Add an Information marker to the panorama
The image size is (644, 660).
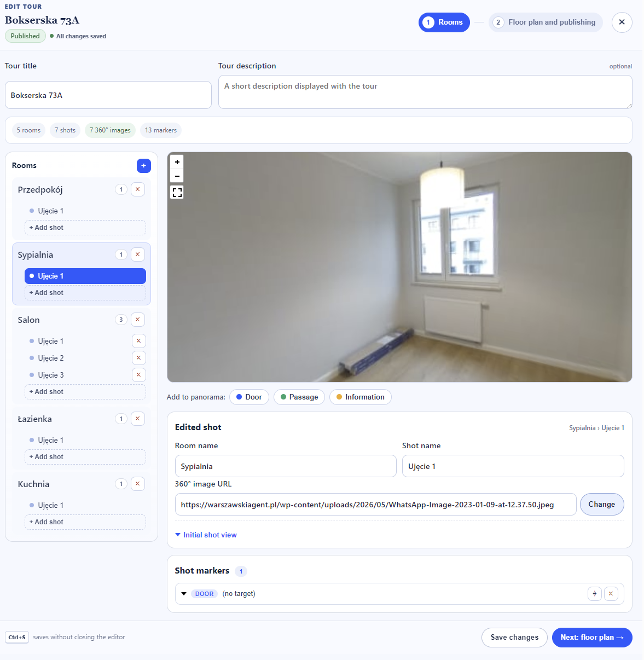tap(361, 397)
